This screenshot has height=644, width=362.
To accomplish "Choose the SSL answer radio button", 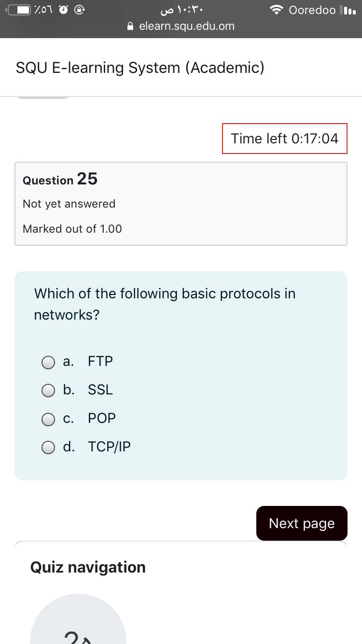I will [48, 391].
